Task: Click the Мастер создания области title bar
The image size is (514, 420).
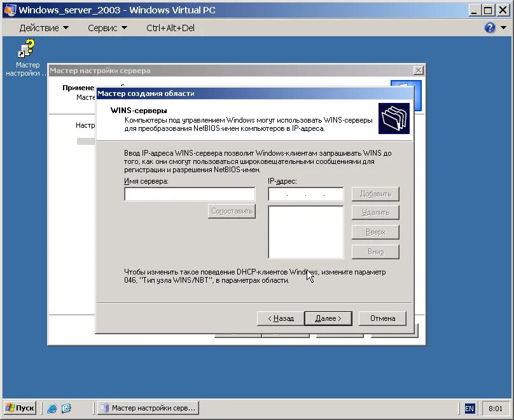Action: click(254, 93)
